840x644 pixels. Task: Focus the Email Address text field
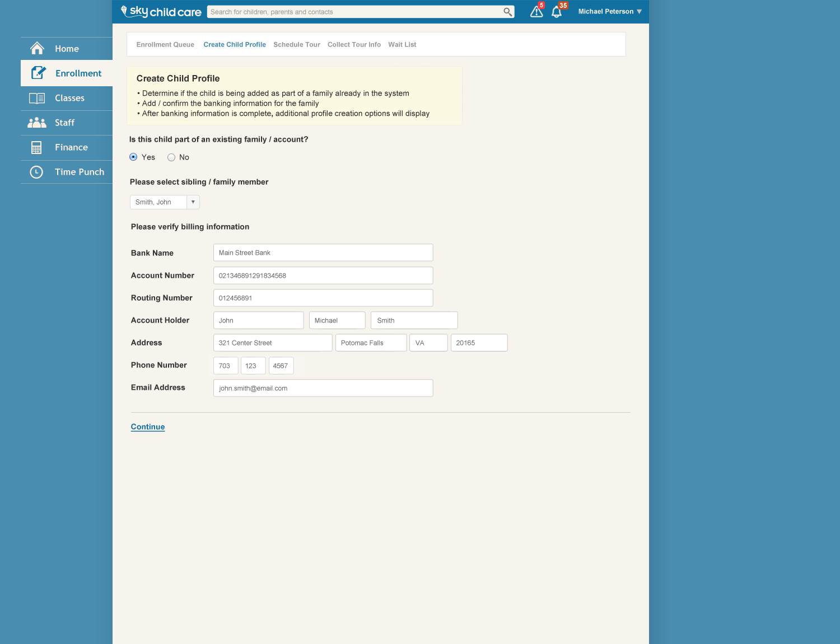(323, 388)
